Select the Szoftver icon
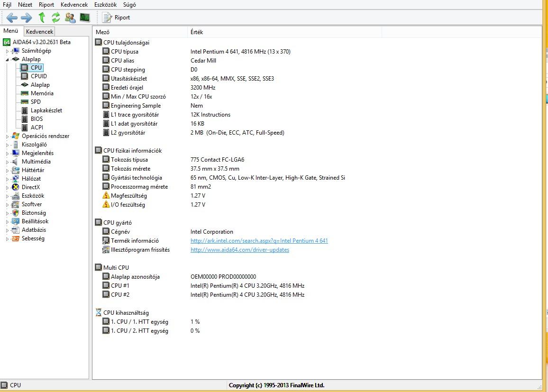 point(15,204)
